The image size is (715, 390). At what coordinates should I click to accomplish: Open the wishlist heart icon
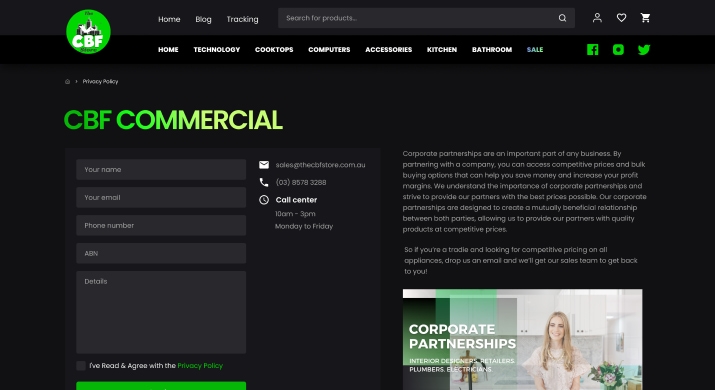coord(621,18)
